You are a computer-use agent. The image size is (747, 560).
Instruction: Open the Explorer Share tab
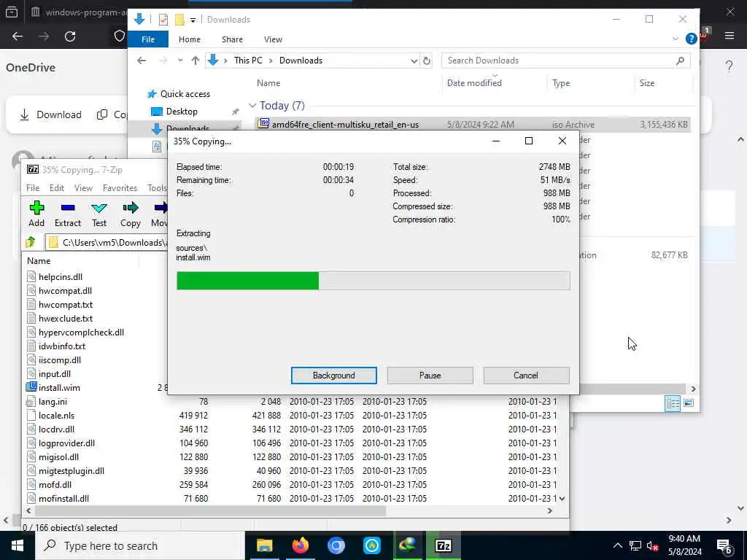232,39
